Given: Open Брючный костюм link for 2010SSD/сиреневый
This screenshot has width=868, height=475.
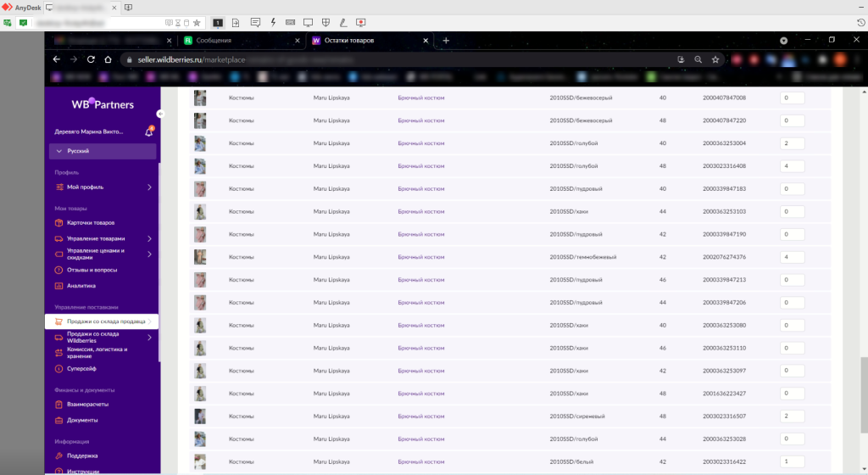Looking at the screenshot, I should coord(421,416).
